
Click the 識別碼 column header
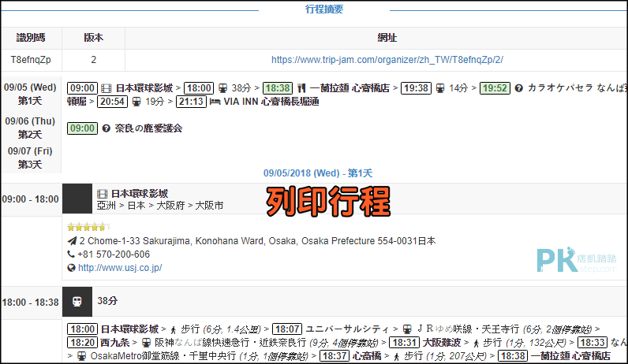(31, 38)
